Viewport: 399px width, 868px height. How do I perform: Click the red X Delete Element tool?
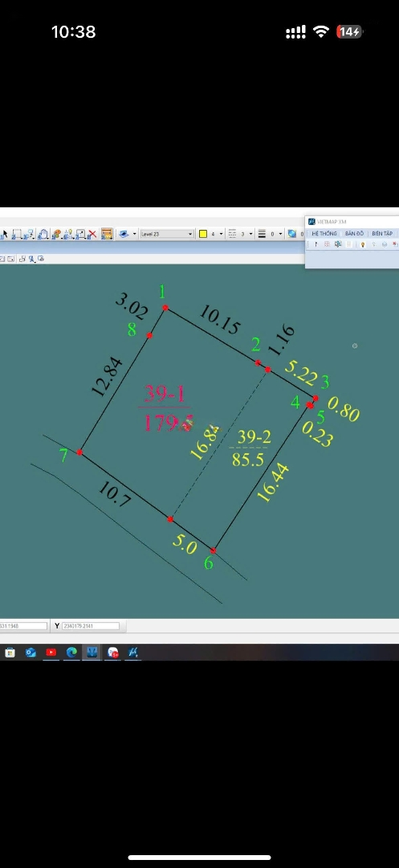click(x=92, y=234)
